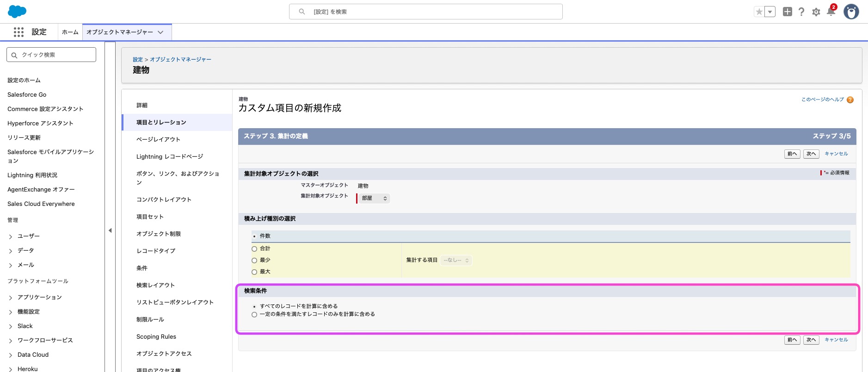This screenshot has width=868, height=372.
Task: Collapse the setup sidebar with the arrow handle
Action: (x=110, y=230)
